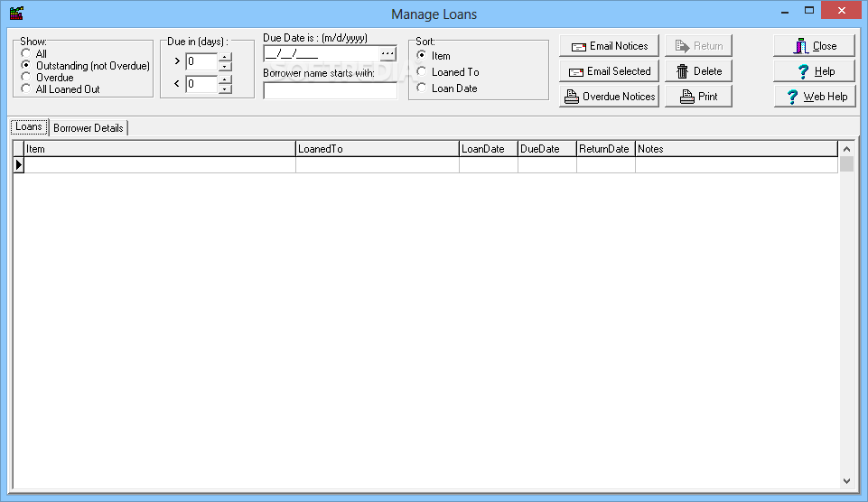The image size is (868, 502).
Task: Click the application icon in title bar
Action: coord(16,14)
